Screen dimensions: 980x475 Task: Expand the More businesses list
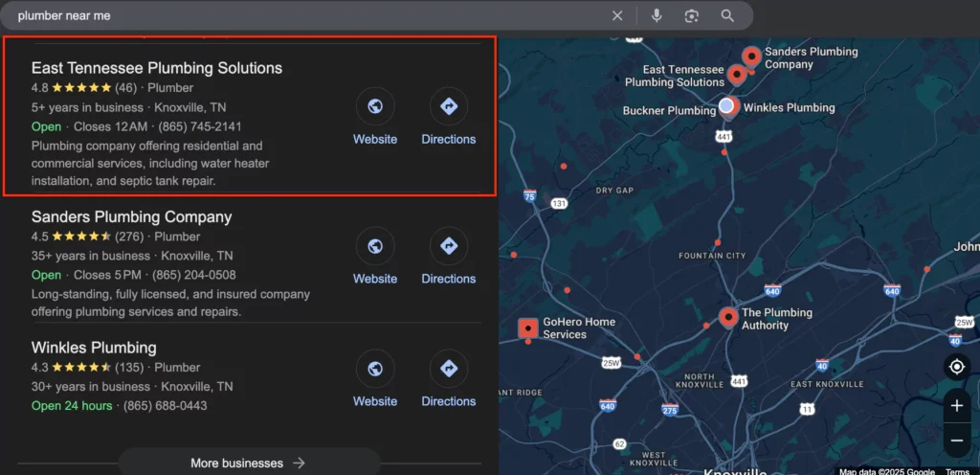click(x=248, y=463)
